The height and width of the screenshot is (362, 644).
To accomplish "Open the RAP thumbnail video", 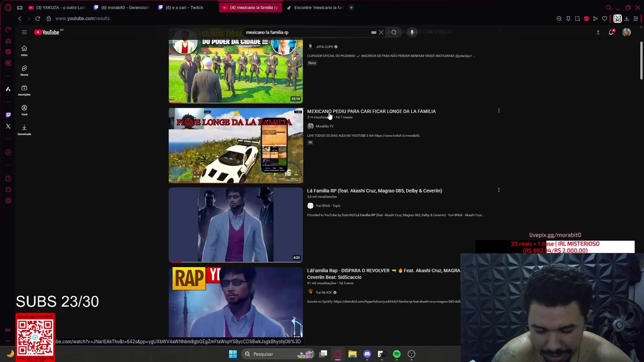I will [x=235, y=302].
